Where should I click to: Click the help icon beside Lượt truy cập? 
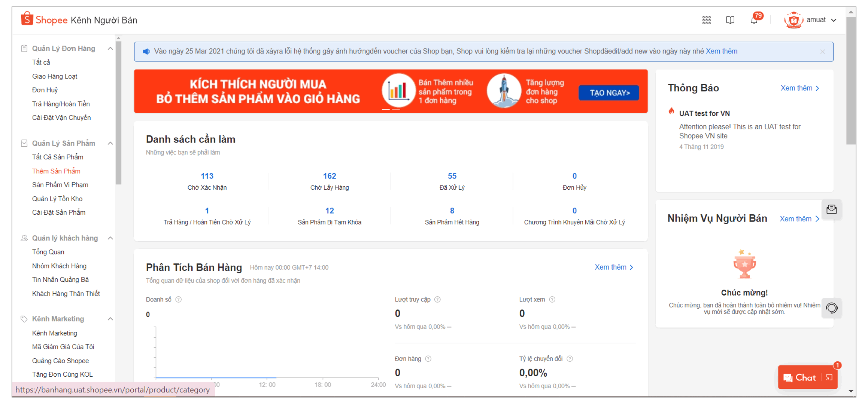437,299
